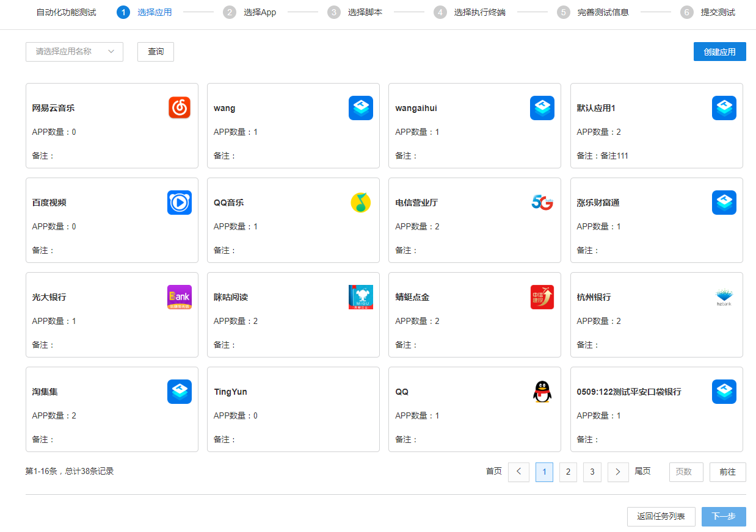Viewport: 756px width, 532px height.
Task: Click the 返回任务列表 button
Action: [x=661, y=517]
